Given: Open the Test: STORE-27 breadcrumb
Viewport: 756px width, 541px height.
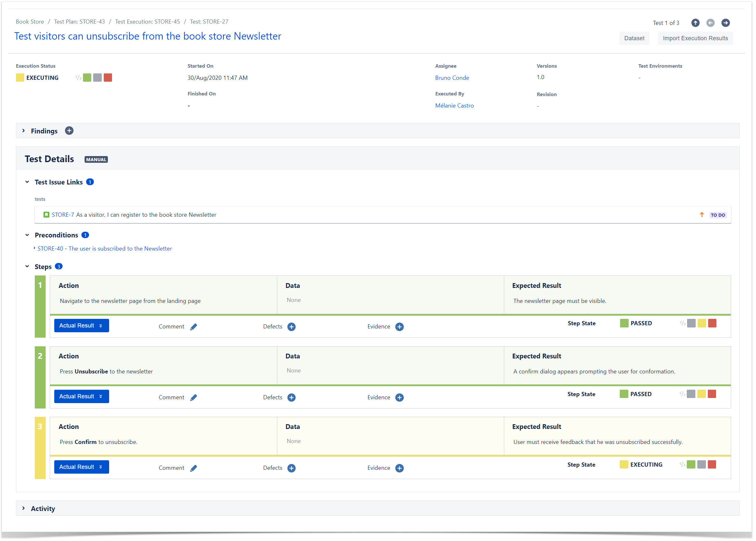Looking at the screenshot, I should coord(209,22).
